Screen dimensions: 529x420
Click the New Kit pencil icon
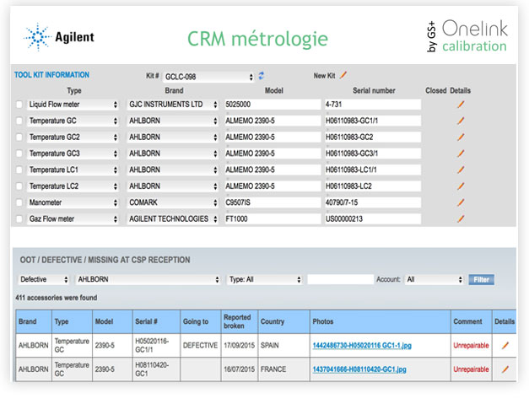[343, 75]
